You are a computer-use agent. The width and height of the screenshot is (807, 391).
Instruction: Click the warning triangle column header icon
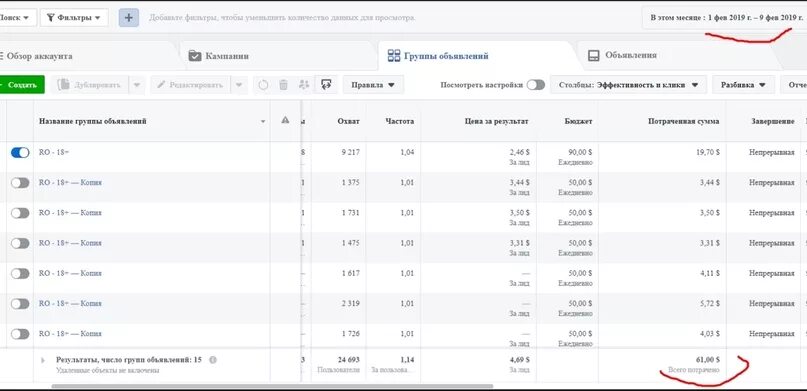285,120
